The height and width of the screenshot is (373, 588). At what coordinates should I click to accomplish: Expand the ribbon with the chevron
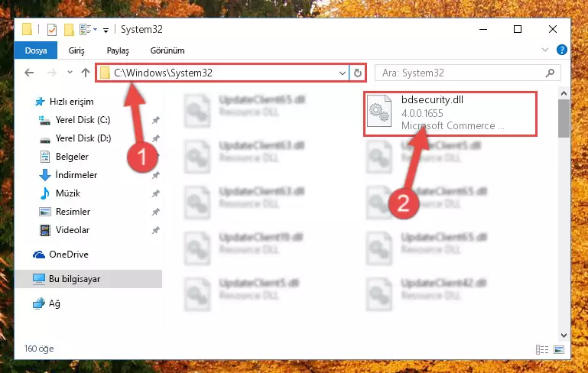545,50
